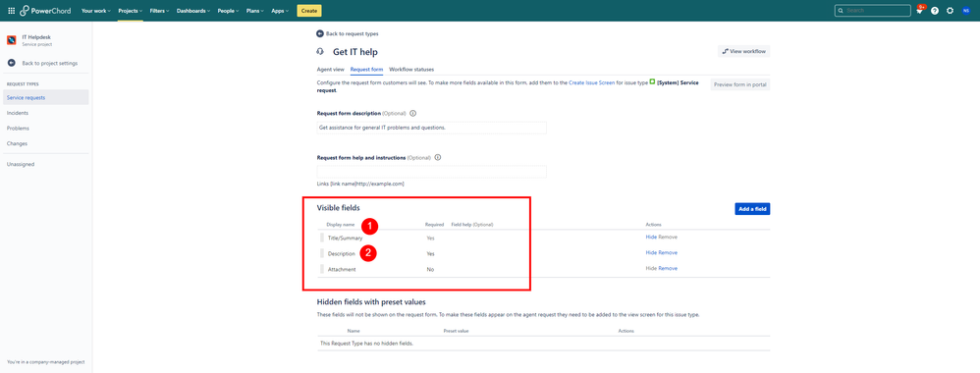Open the NS user profile avatar
This screenshot has width=980, height=373.
[965, 11]
